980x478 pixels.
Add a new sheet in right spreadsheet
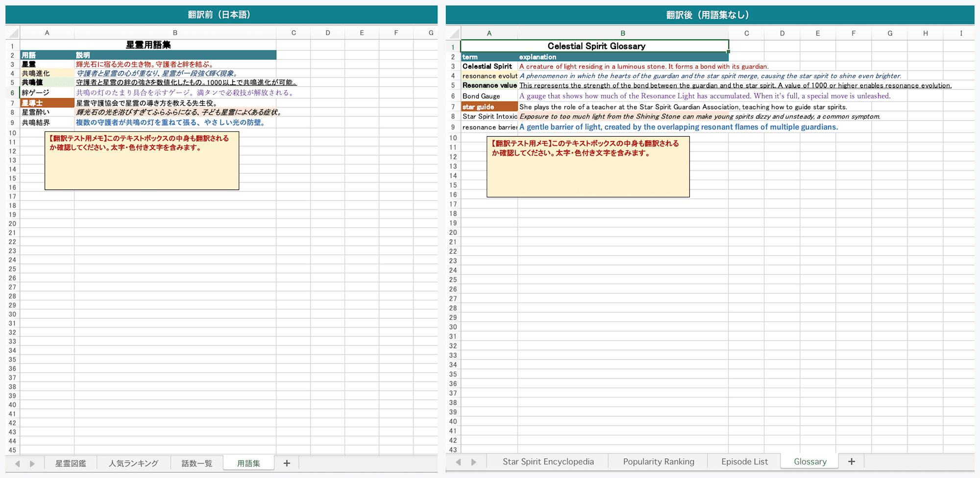click(x=852, y=461)
